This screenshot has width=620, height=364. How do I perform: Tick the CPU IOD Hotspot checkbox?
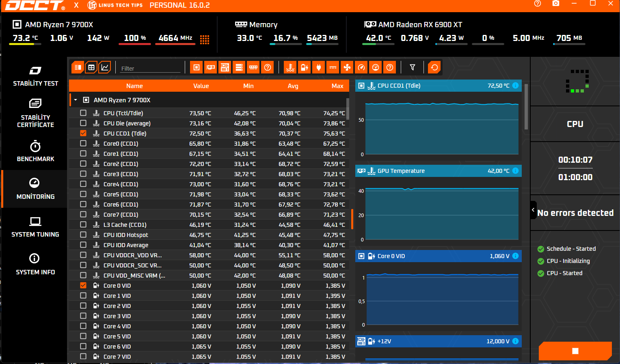[83, 235]
